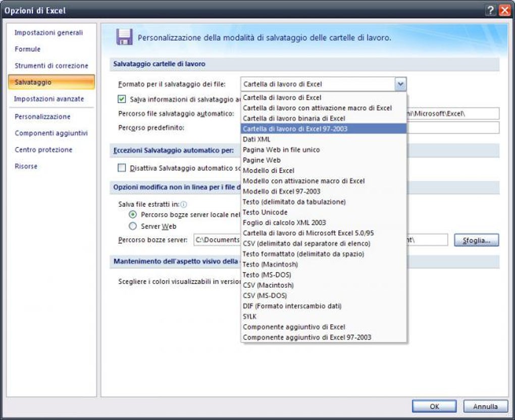Choose SYLK format
Image resolution: width=515 pixels, height=420 pixels.
[324, 317]
